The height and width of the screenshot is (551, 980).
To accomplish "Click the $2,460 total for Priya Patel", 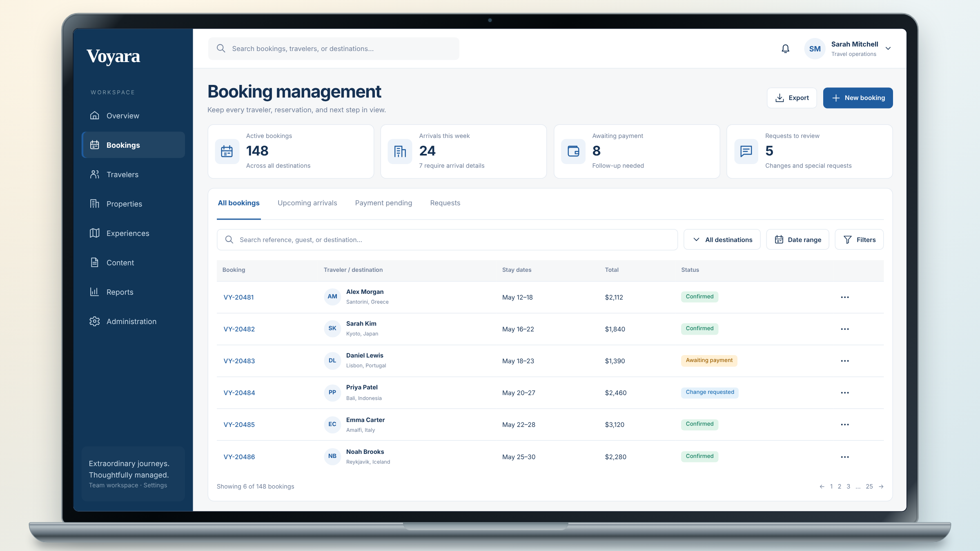I will pos(616,393).
